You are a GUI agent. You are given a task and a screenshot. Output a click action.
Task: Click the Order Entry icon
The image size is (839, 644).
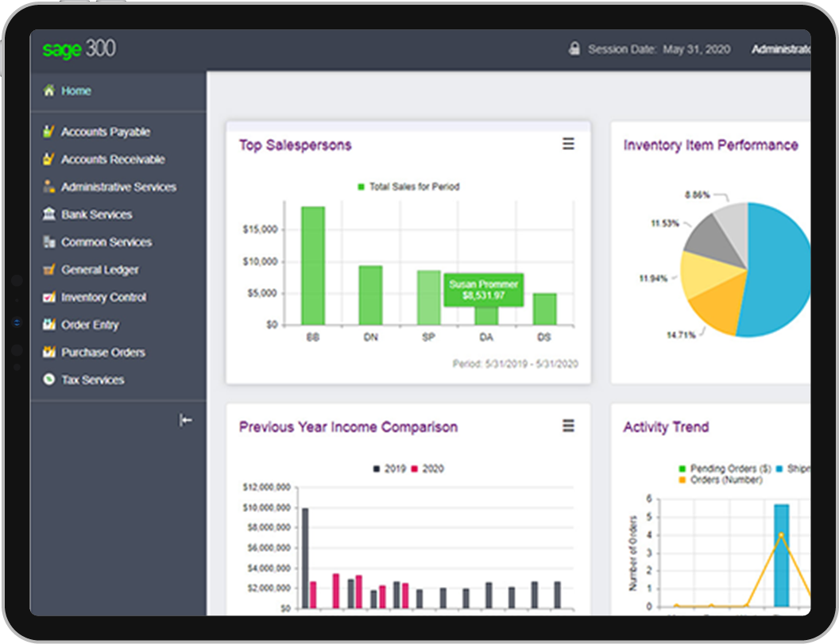[x=48, y=324]
